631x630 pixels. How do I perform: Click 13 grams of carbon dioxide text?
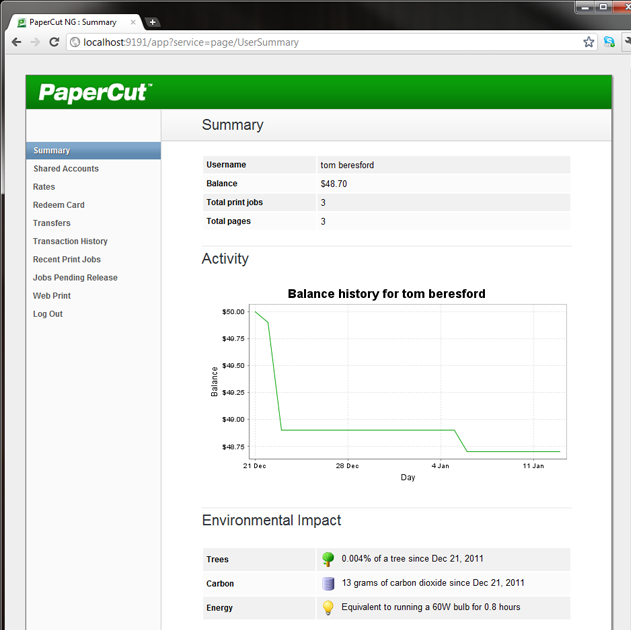433,583
